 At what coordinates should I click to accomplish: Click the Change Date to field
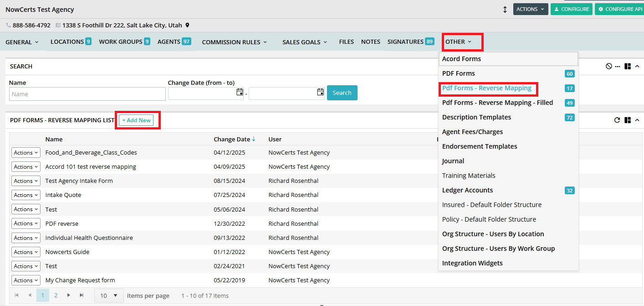pyautogui.click(x=286, y=93)
